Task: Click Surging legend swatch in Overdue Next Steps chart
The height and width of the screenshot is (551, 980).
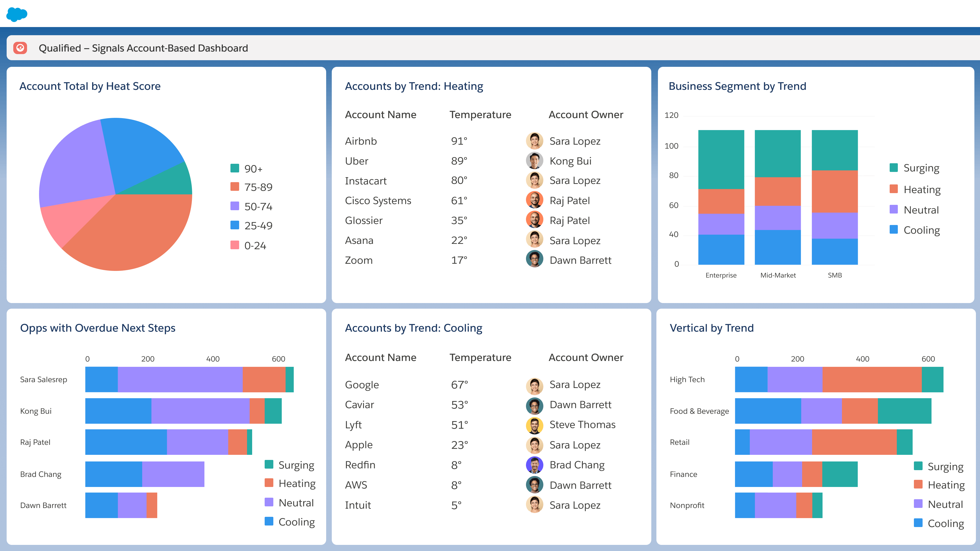Action: pos(269,464)
